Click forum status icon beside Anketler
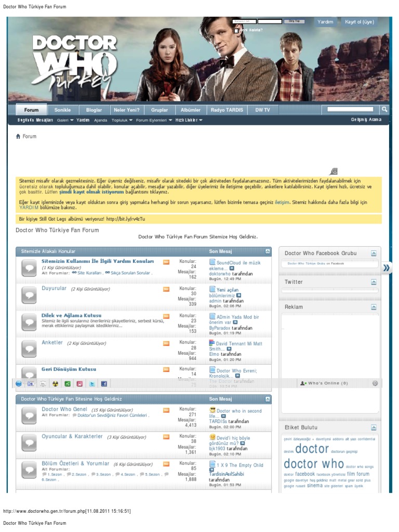This screenshot has height=532, width=399. click(x=29, y=349)
